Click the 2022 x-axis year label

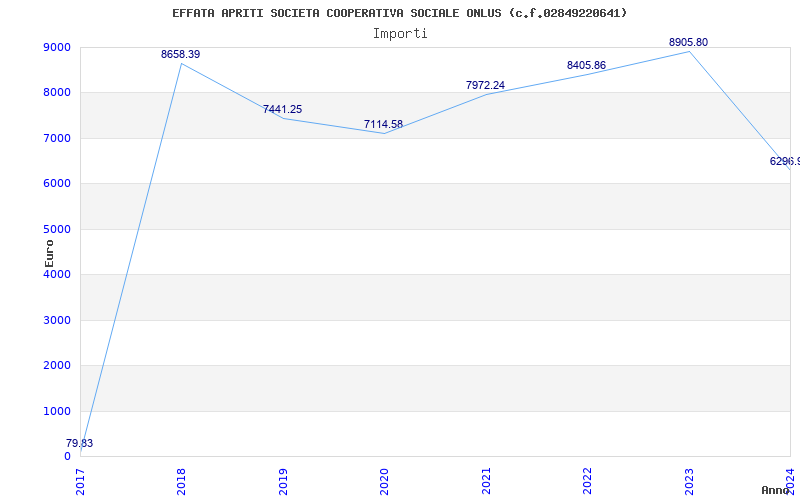pos(587,481)
